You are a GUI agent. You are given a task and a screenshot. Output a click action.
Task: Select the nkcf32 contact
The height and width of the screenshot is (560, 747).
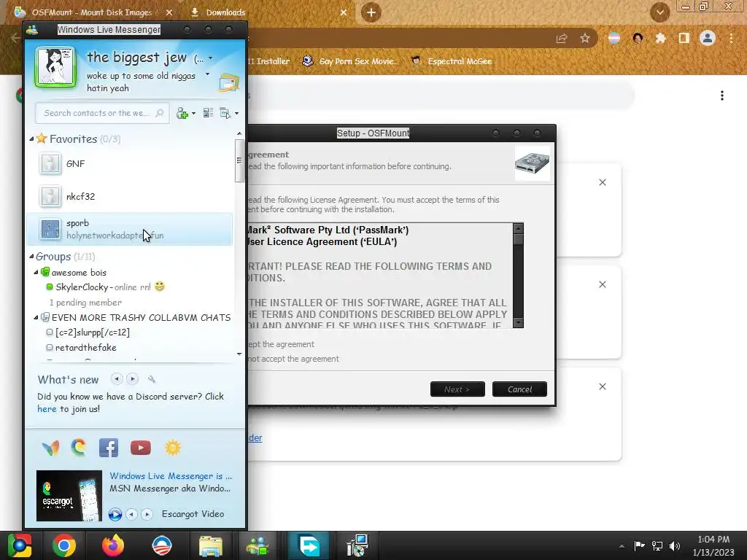coord(130,196)
